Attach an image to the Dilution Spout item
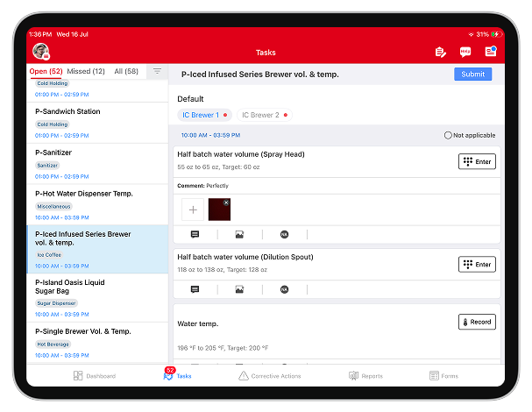 point(239,289)
